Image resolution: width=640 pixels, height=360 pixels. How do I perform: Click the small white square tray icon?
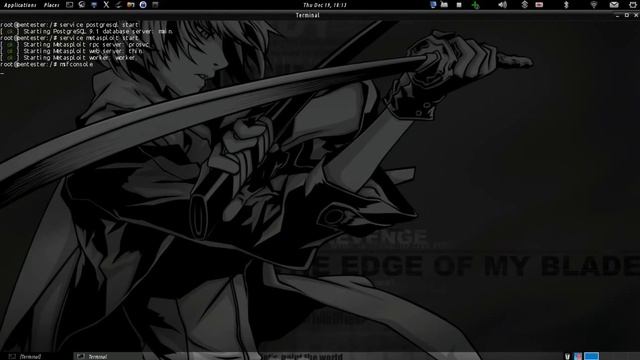coord(459,5)
